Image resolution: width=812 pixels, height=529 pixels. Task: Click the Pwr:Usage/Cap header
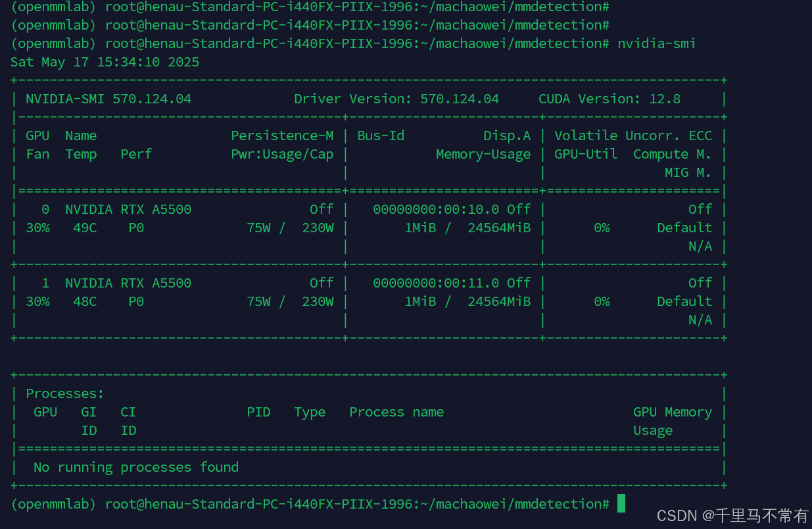pos(282,154)
